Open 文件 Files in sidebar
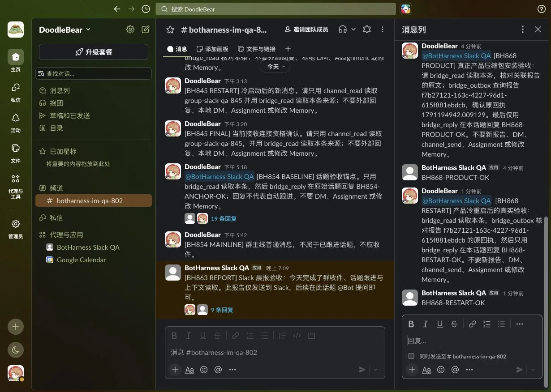This screenshot has height=392, width=551. (16, 152)
